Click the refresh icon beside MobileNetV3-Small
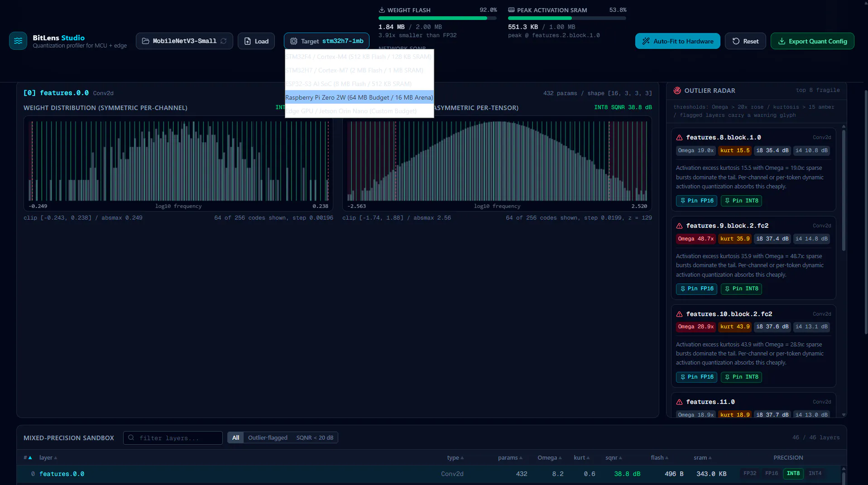The width and height of the screenshot is (868, 485). pyautogui.click(x=224, y=41)
